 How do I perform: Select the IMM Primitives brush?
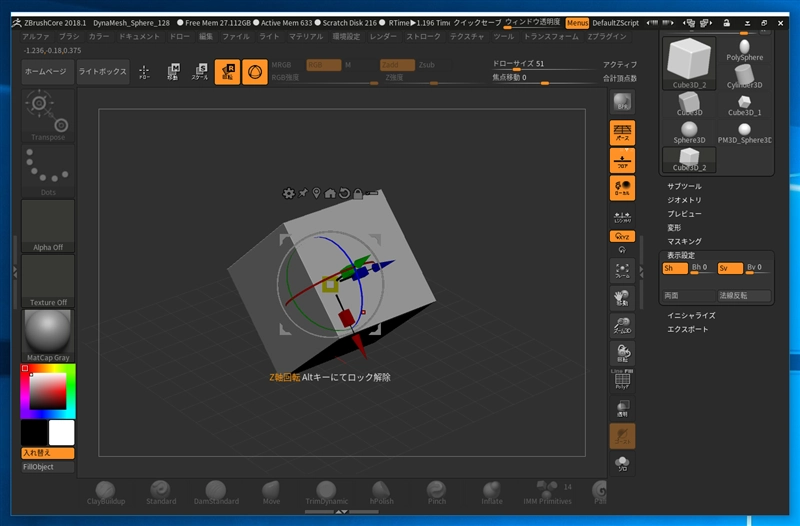(547, 493)
